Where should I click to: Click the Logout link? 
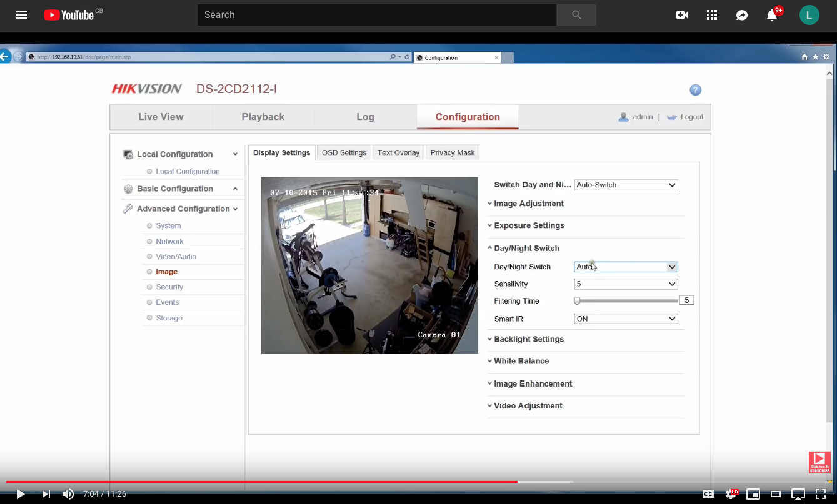(691, 117)
